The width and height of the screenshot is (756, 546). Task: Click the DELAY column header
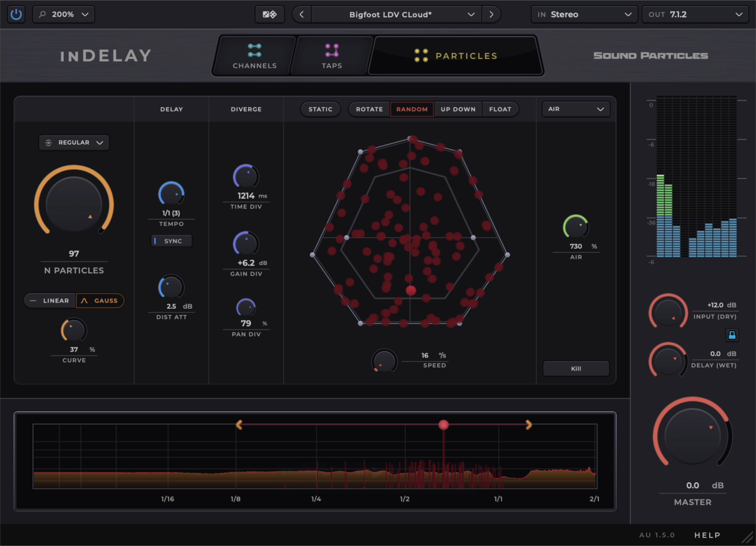171,109
